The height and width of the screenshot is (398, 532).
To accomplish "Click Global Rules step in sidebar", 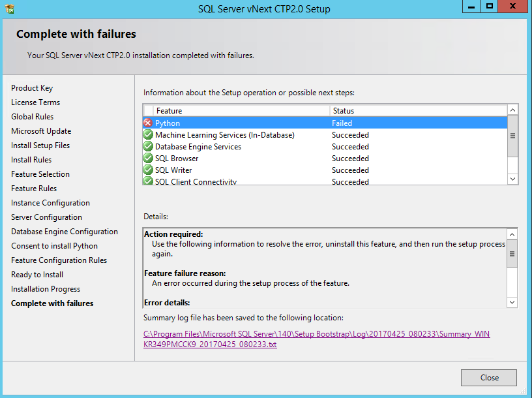I will (x=32, y=117).
